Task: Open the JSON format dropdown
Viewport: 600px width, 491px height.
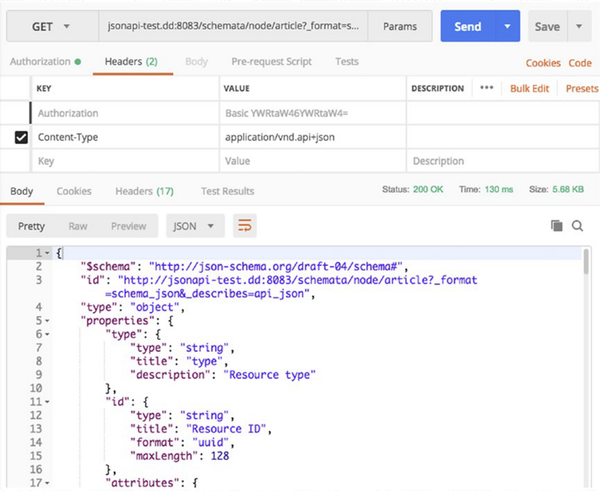Action: point(195,226)
